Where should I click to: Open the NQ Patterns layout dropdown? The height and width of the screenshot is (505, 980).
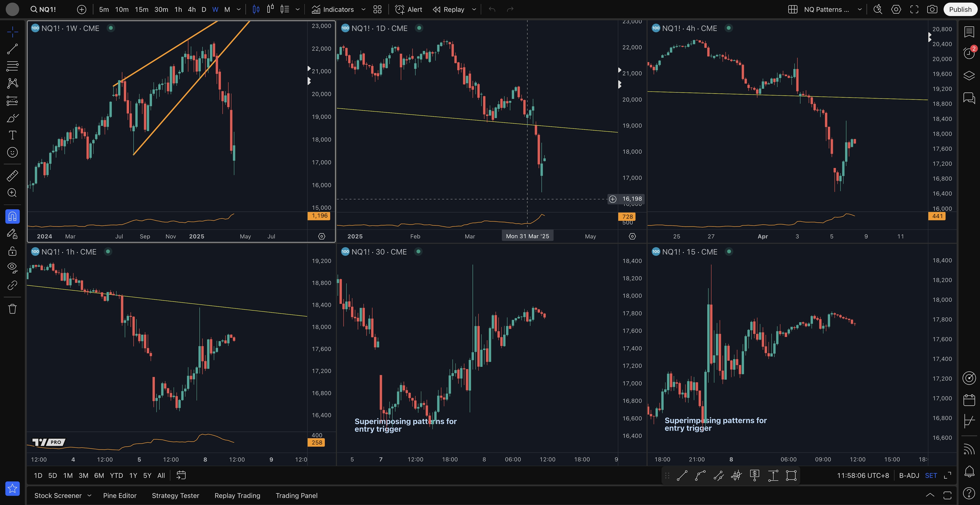tap(859, 9)
